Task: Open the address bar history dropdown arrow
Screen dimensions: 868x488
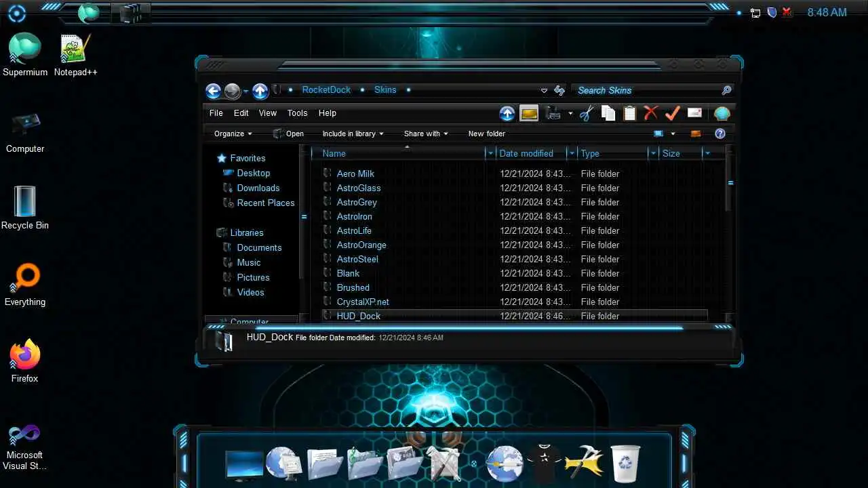Action: pyautogui.click(x=544, y=90)
